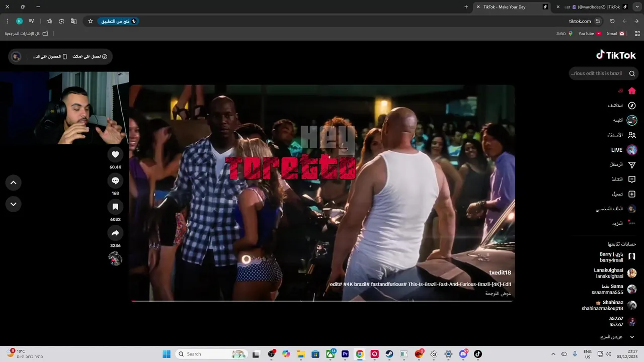Open followed account a57.o7
Viewport: 644px width, 362px height.
coord(622,321)
